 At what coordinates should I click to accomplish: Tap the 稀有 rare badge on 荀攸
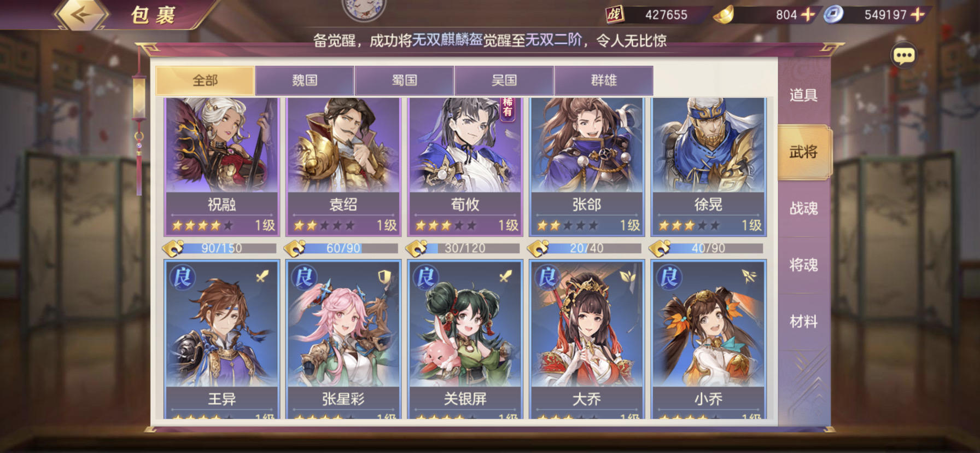pos(507,108)
